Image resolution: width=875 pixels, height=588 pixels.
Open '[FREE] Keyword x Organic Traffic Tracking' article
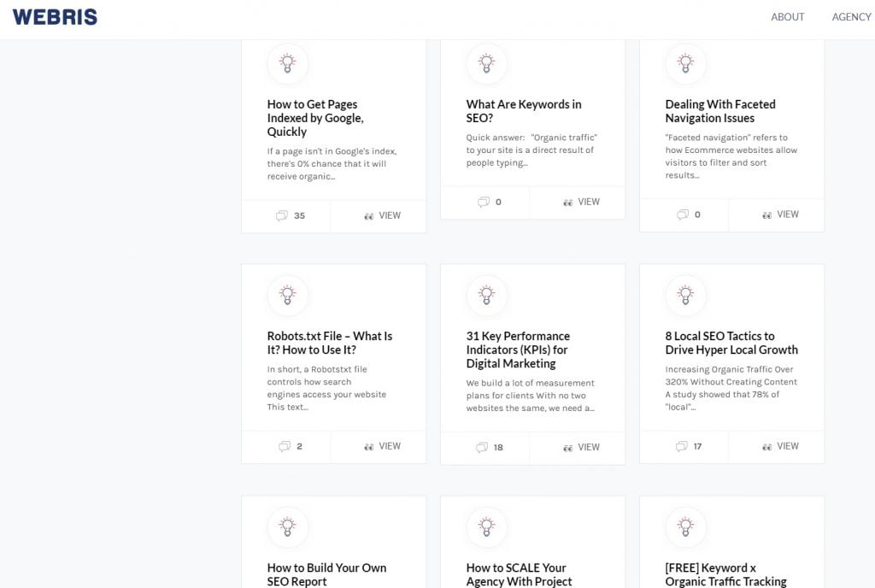click(725, 574)
